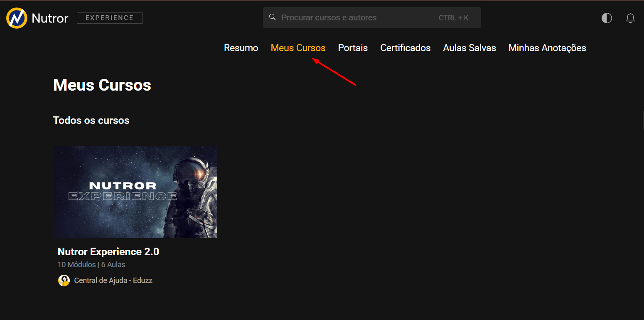Click the Central de Ajuda author avatar

[64, 281]
